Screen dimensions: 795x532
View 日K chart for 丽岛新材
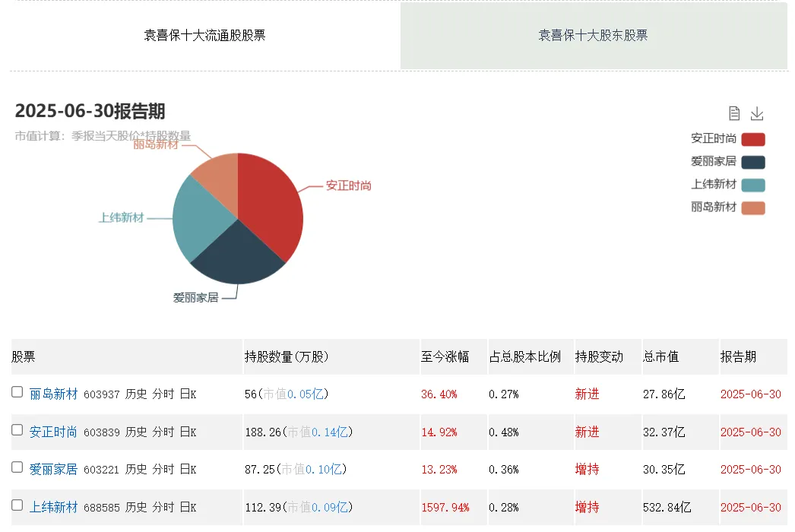pyautogui.click(x=188, y=394)
